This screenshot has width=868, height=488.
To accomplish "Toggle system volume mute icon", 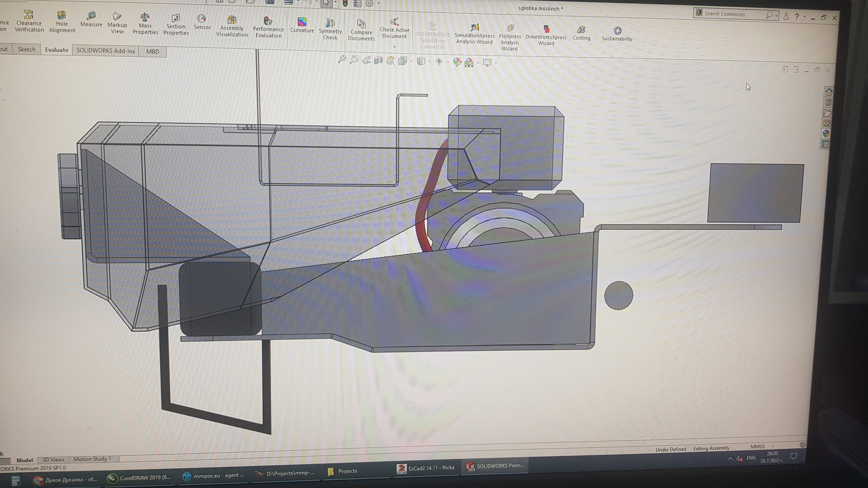I will (740, 459).
